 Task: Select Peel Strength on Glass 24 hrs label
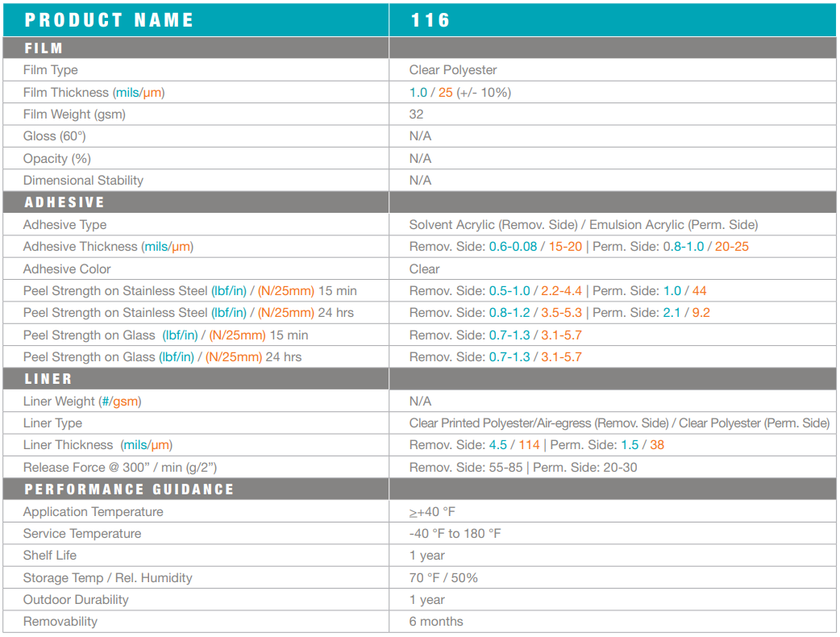point(162,357)
